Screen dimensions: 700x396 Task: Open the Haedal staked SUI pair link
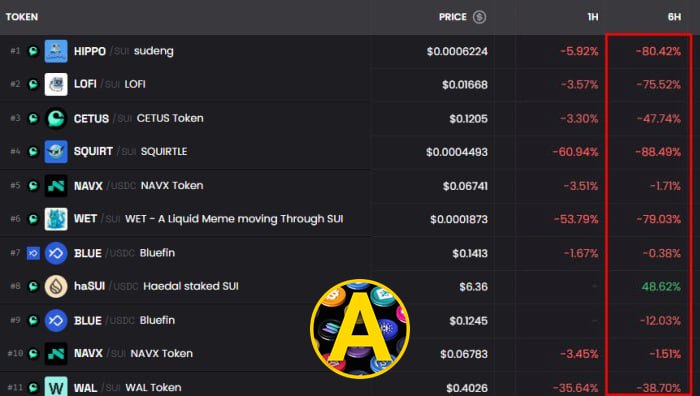(191, 286)
